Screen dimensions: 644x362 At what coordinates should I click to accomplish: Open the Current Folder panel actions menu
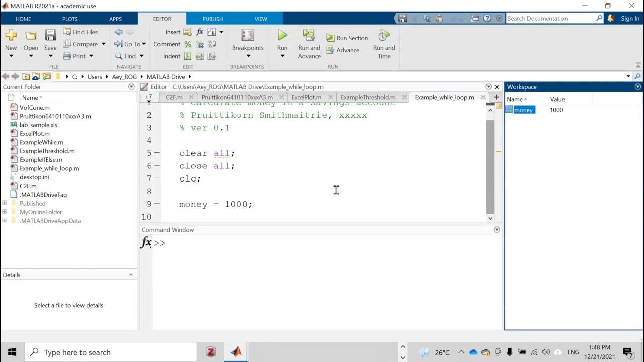pos(132,87)
